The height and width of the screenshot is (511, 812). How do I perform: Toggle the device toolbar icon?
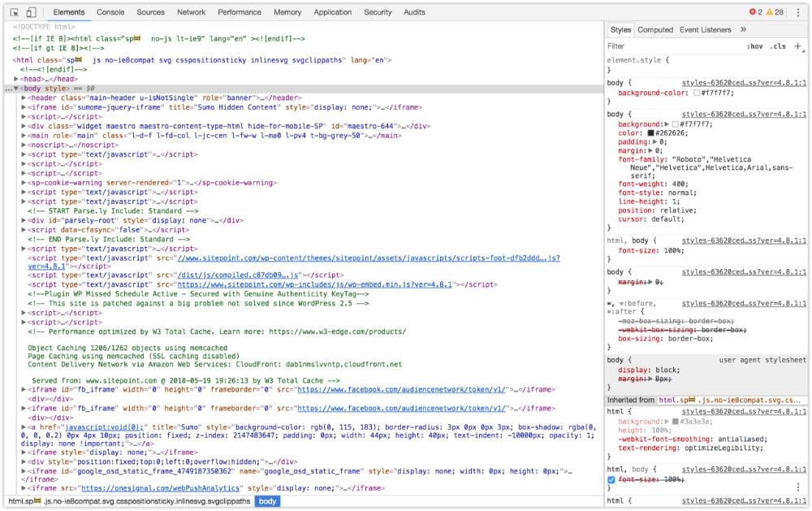tap(31, 12)
